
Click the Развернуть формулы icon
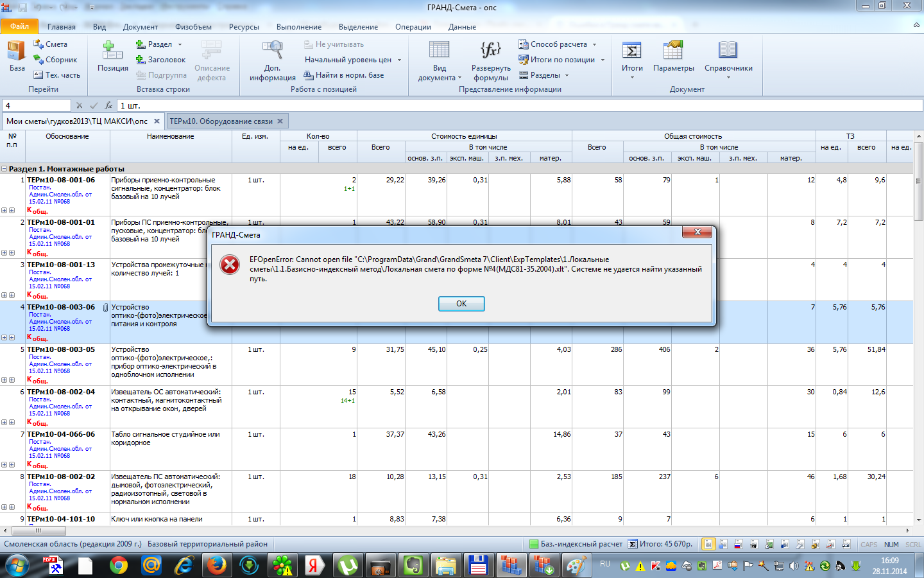491,51
